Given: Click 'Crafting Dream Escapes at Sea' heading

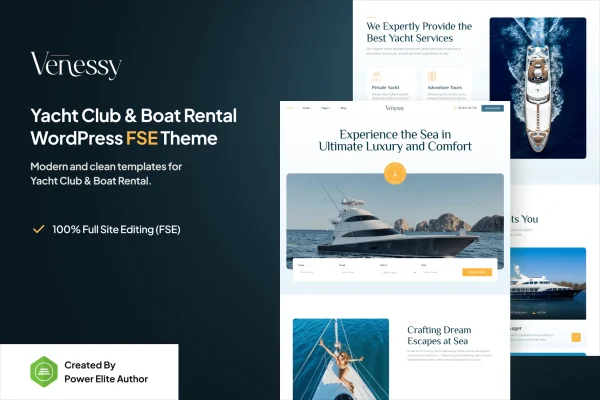Looking at the screenshot, I should [439, 335].
